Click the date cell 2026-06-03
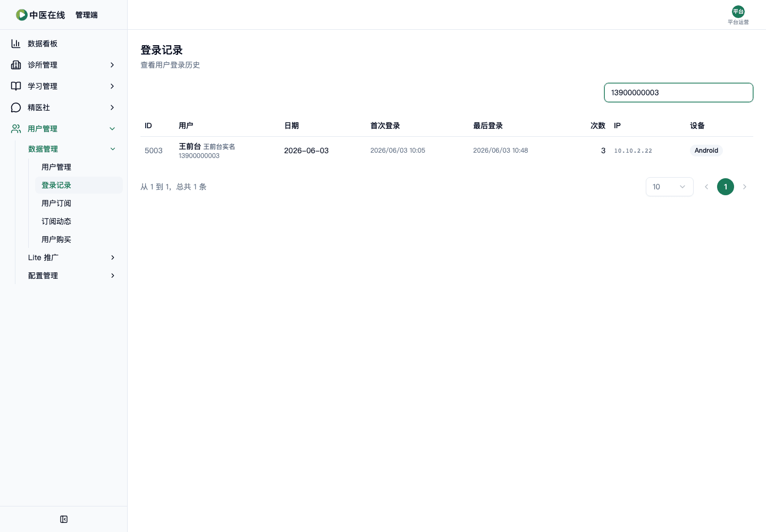This screenshot has width=766, height=532. pyautogui.click(x=306, y=151)
